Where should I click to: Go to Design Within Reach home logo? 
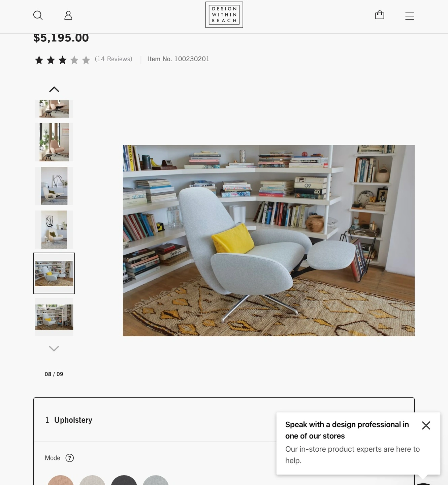pos(224,15)
